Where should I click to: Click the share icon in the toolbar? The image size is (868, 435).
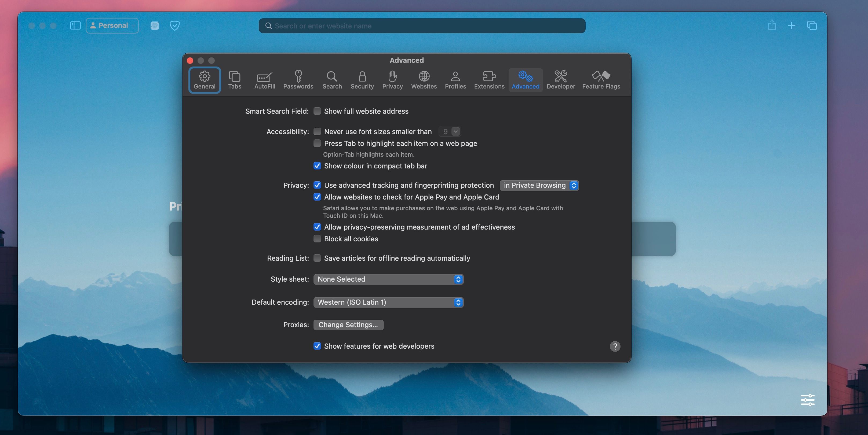point(772,25)
